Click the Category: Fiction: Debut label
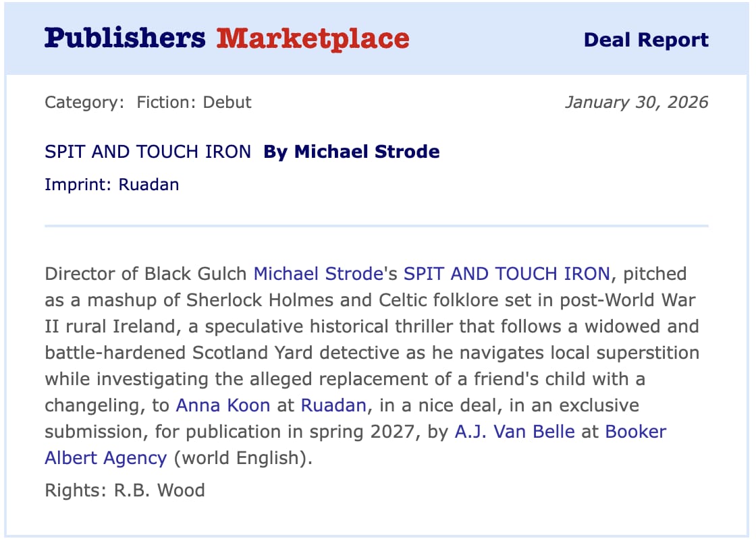 click(x=148, y=102)
